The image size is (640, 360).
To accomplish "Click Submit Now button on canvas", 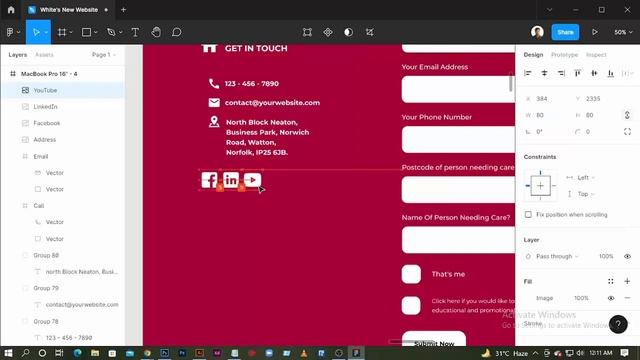I will click(x=433, y=340).
